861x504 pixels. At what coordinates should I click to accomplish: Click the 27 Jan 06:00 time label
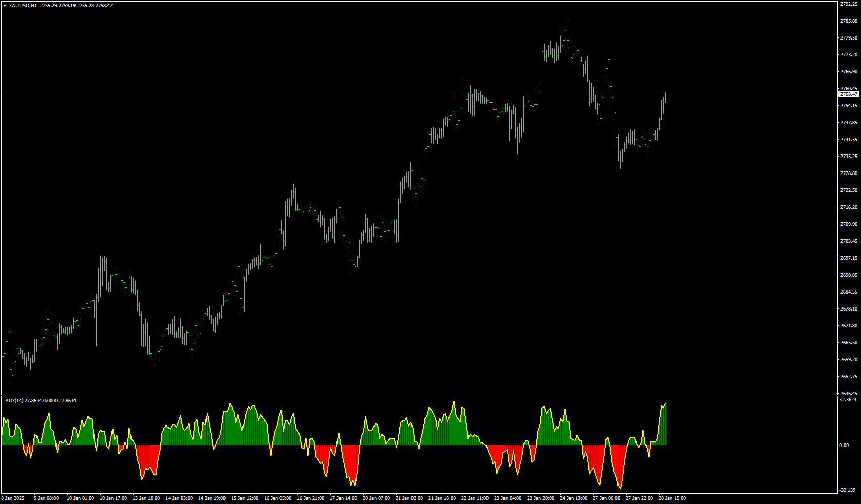point(606,498)
